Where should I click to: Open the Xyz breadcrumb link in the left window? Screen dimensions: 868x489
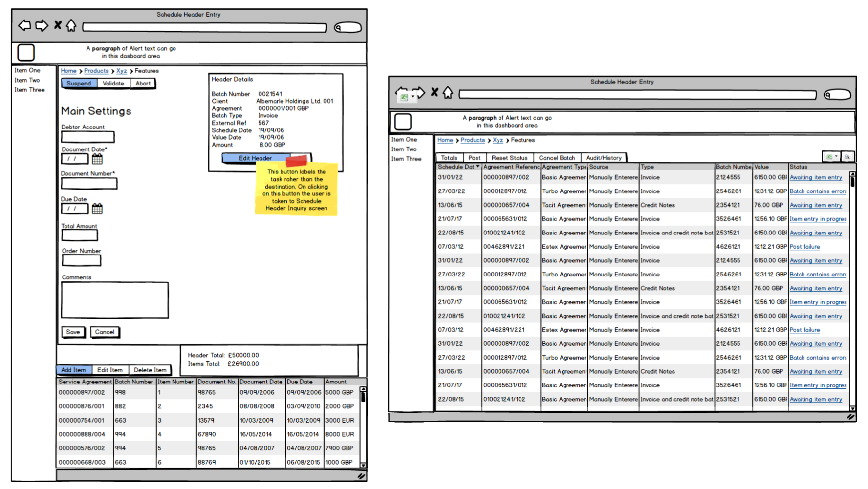[x=122, y=71]
